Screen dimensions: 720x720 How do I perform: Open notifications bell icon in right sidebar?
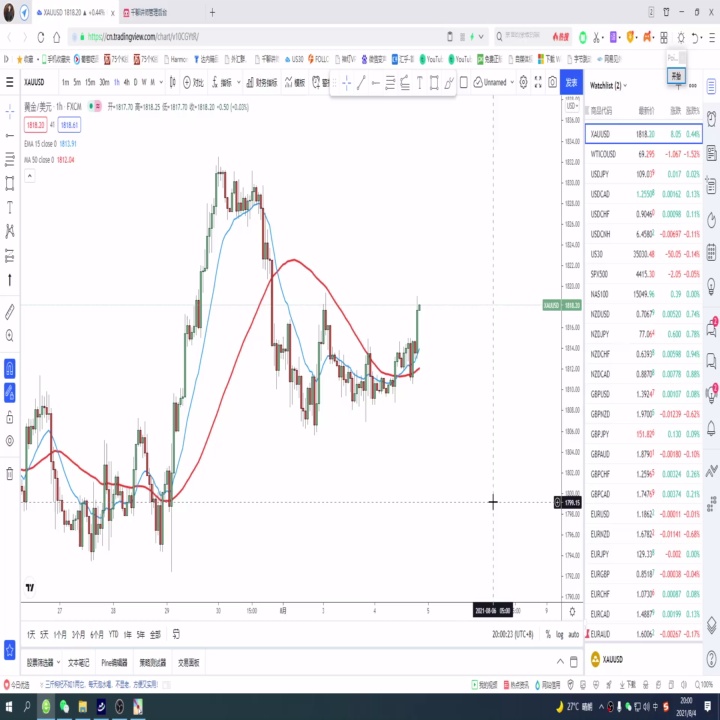pyautogui.click(x=711, y=428)
